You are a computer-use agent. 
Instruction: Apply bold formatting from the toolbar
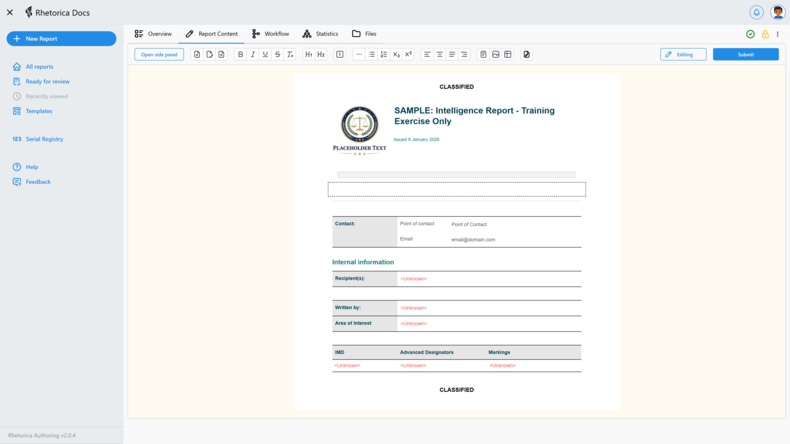pos(240,54)
